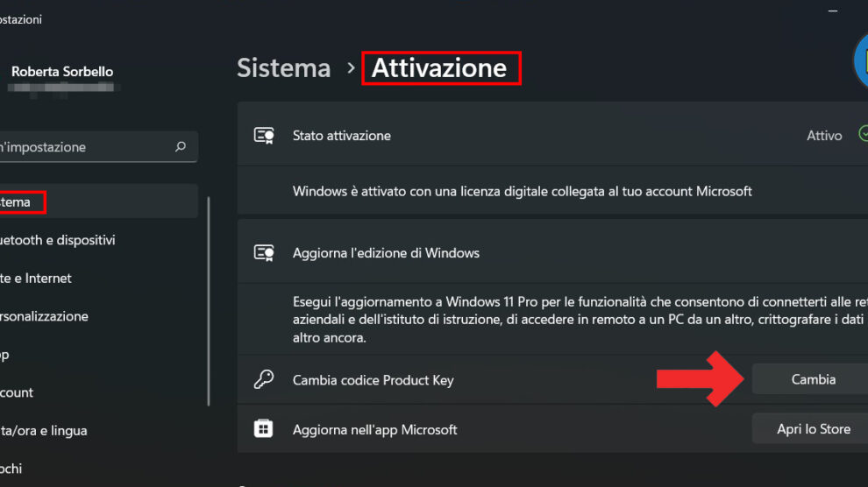Click the Apri lo Store button
This screenshot has height=487, width=868.
812,429
